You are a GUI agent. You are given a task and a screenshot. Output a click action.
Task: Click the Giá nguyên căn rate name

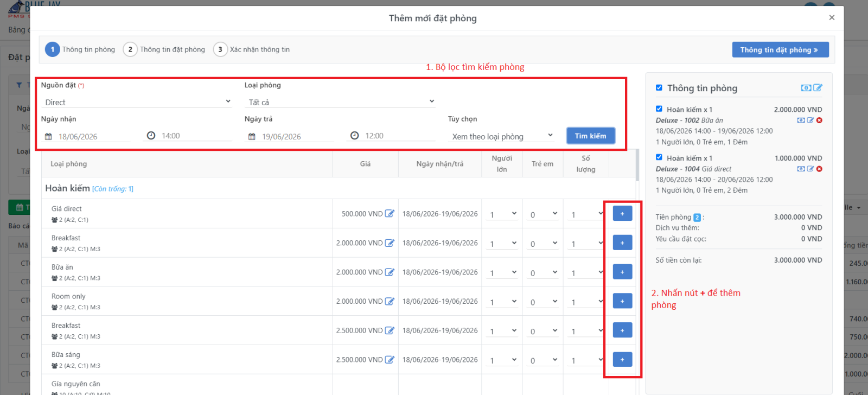(x=76, y=384)
